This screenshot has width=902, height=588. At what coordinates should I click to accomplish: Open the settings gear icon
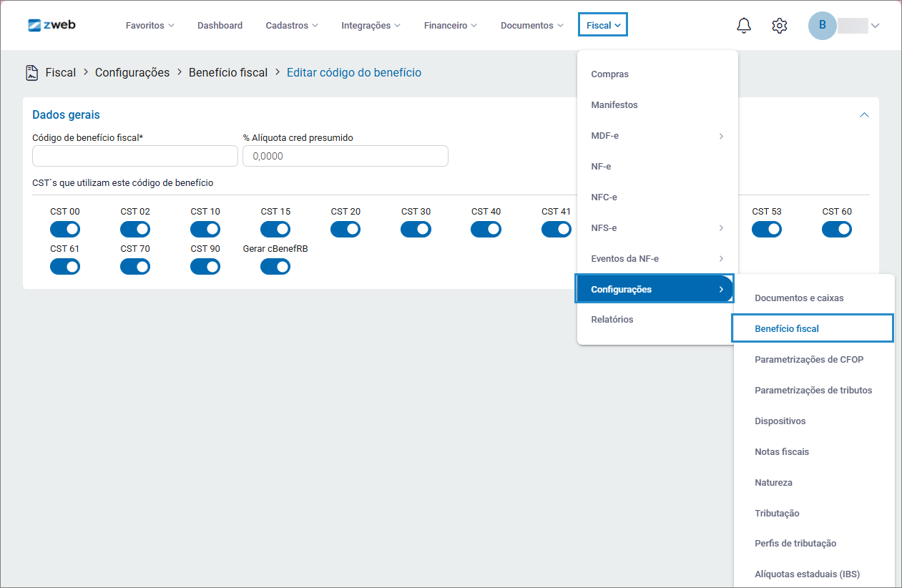tap(780, 26)
